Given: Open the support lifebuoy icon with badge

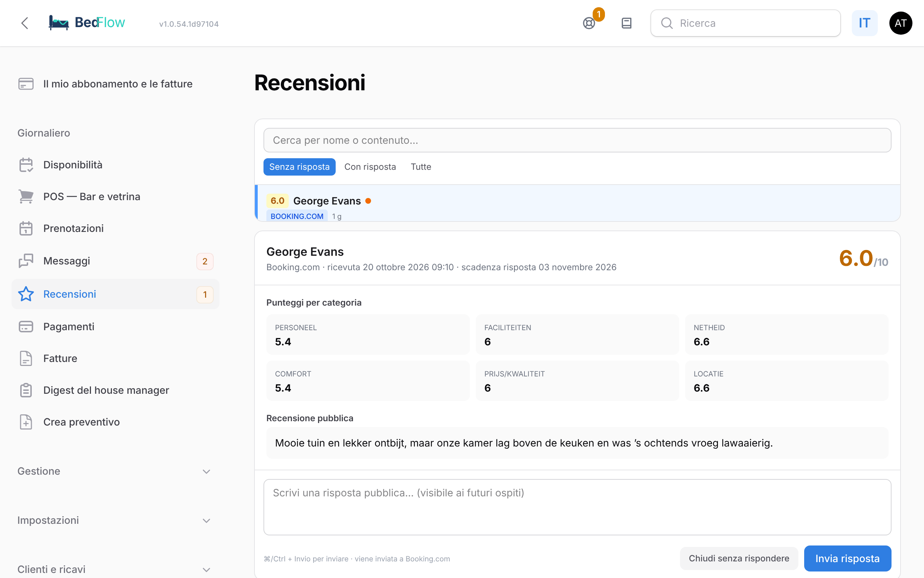Looking at the screenshot, I should (x=589, y=23).
